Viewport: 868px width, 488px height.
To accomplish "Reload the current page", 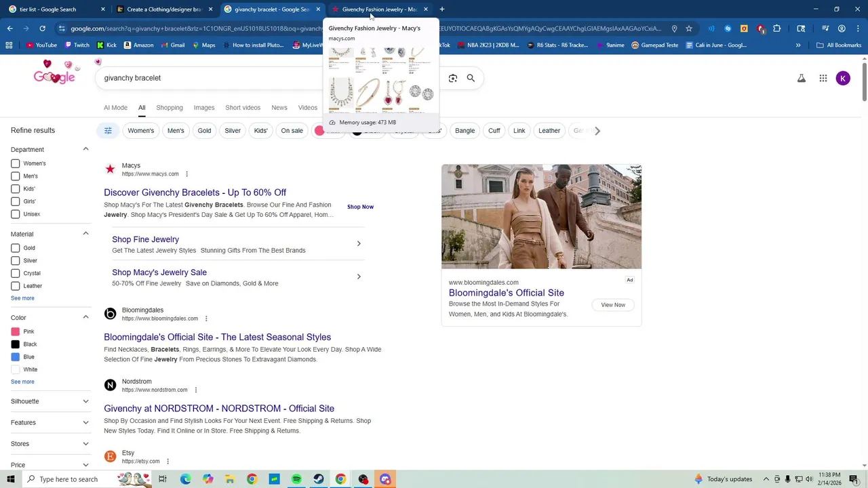I will click(42, 28).
